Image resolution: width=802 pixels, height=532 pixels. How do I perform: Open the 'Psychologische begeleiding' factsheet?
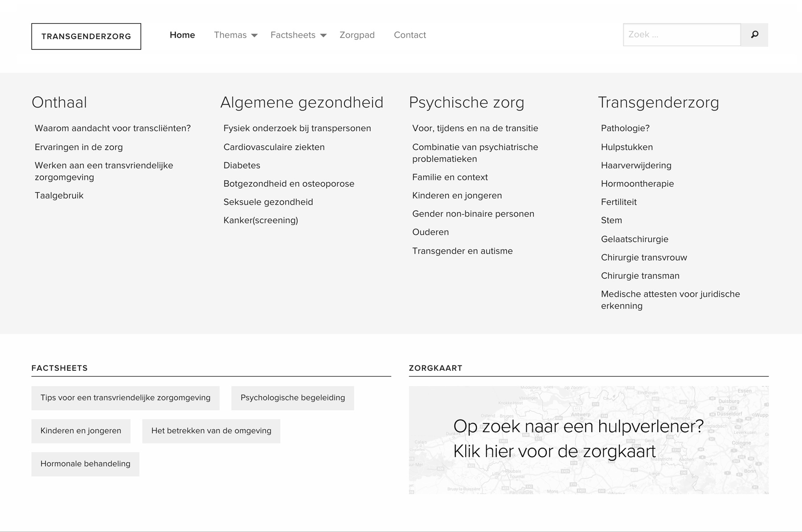[293, 398]
